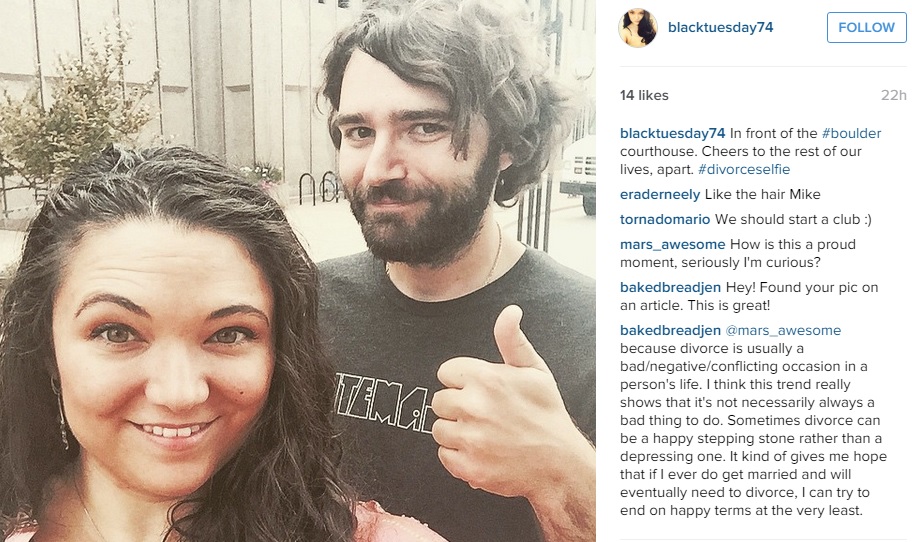912x542 pixels.
Task: Open the #divorceselfie hashtag
Action: coord(744,169)
